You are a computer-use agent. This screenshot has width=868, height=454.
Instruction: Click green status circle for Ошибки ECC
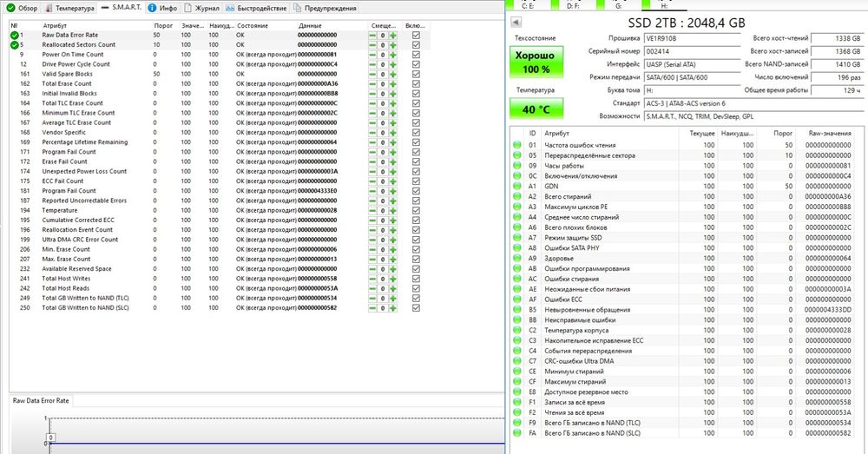tap(517, 299)
